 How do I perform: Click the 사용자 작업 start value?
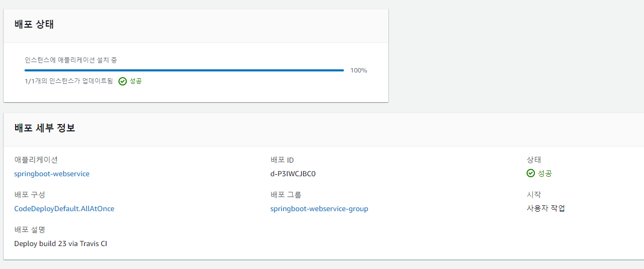tap(546, 209)
